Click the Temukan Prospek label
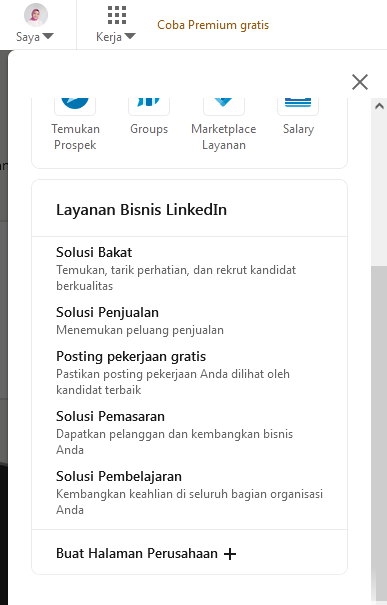387x605 pixels. coord(75,137)
